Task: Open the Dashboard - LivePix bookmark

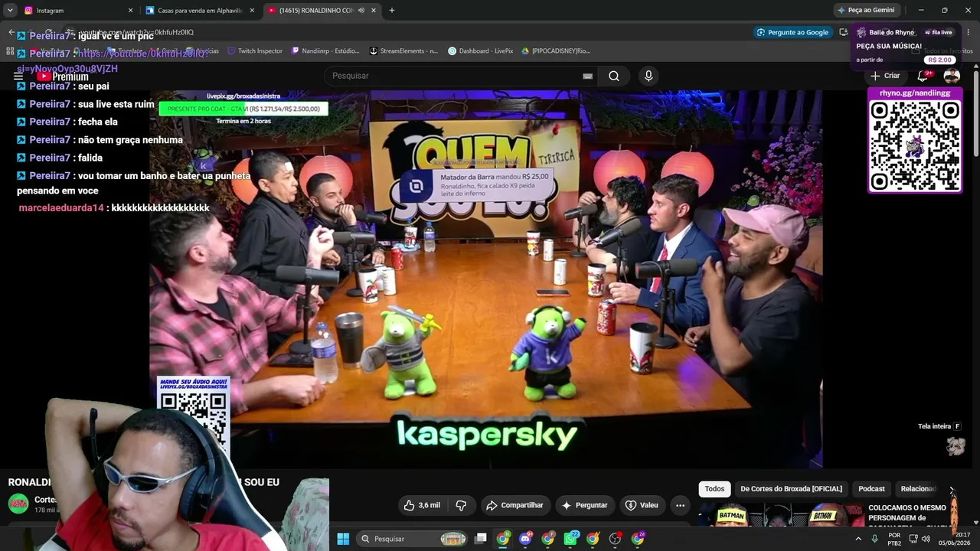Action: (x=481, y=51)
